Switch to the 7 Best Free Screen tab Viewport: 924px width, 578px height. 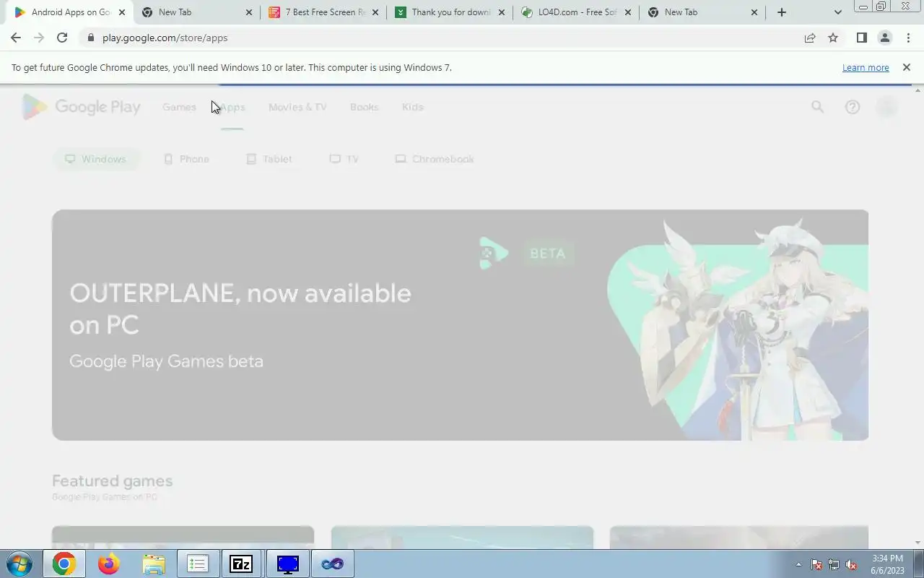coord(325,12)
